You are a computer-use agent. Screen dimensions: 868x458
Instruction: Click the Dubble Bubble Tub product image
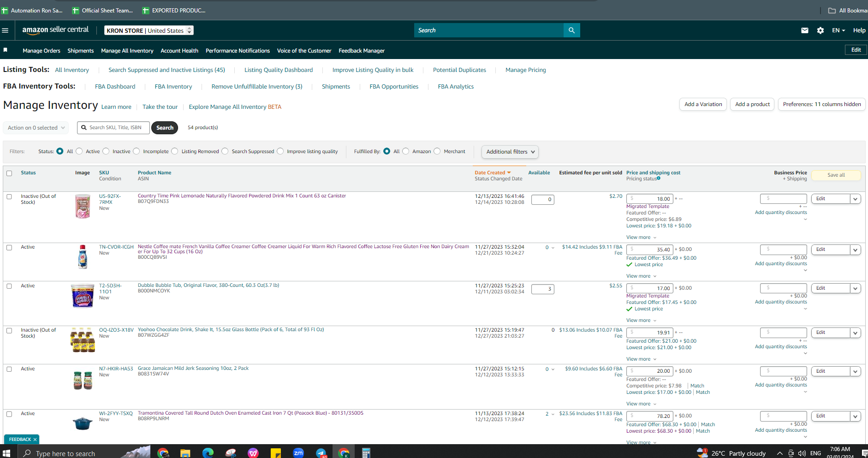(x=83, y=296)
